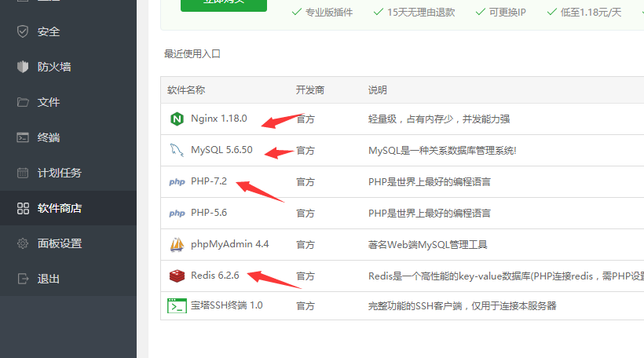The width and height of the screenshot is (644, 358).
Task: Click the gear icon beside 面板设置
Action: pos(23,243)
